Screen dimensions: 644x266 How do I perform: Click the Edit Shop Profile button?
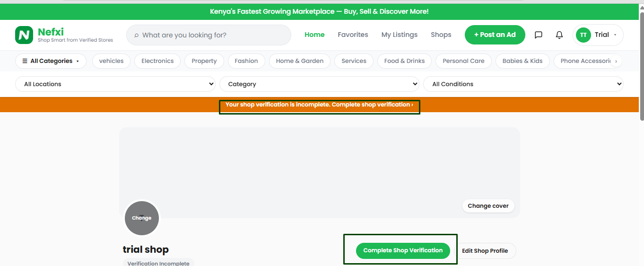(x=485, y=251)
